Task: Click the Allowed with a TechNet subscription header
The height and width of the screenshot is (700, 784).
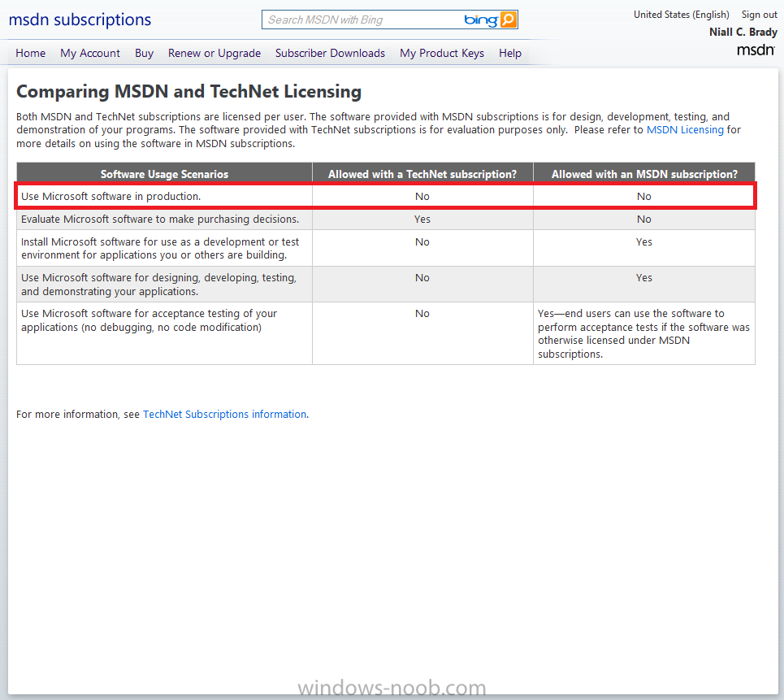Action: (x=422, y=174)
